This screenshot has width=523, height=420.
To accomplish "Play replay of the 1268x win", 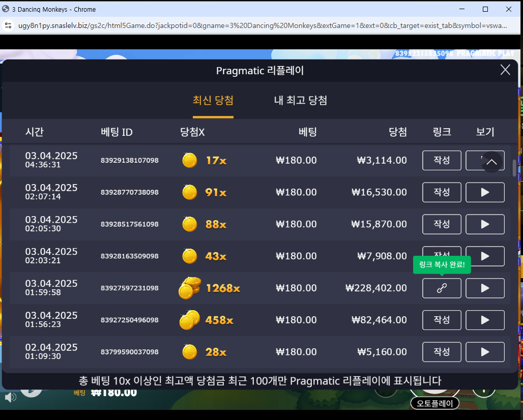I will point(485,288).
